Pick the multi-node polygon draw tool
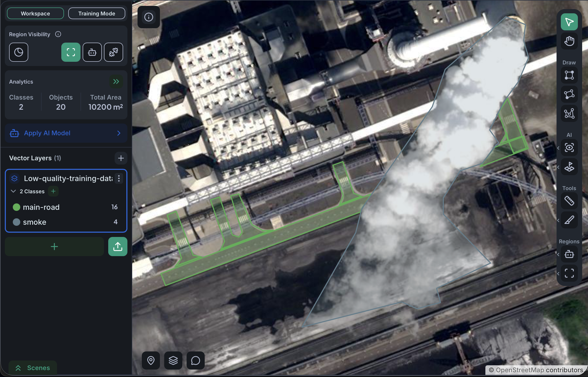The width and height of the screenshot is (588, 377). [x=569, y=114]
